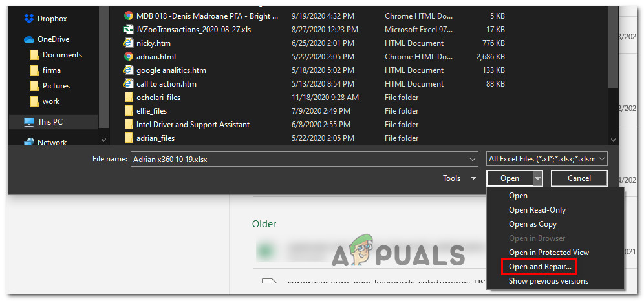This screenshot has width=644, height=301.
Task: Click the 2,686 KB size cell
Action: 491,57
